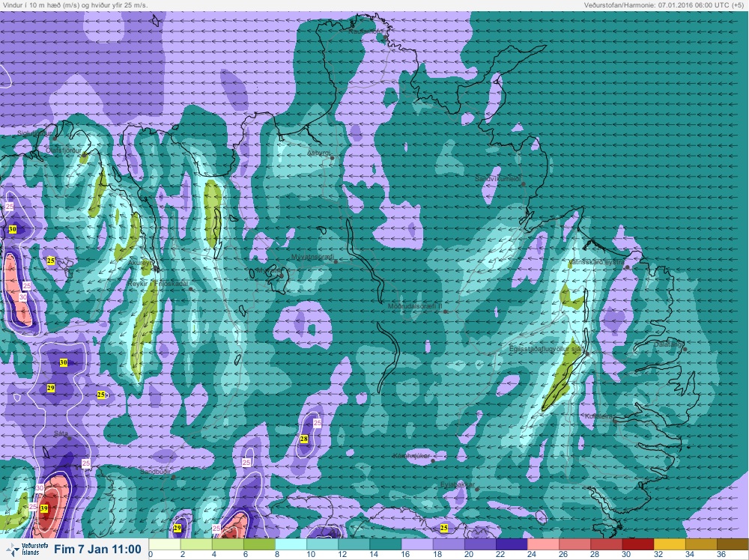Click the Veðurstofan/Harmonie model run text

[664, 4]
